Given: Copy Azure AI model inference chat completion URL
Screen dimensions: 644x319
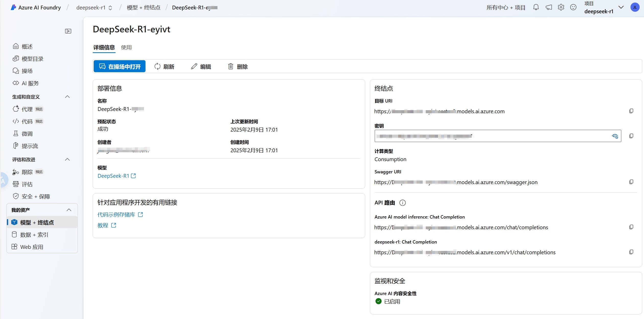Looking at the screenshot, I should pyautogui.click(x=631, y=227).
